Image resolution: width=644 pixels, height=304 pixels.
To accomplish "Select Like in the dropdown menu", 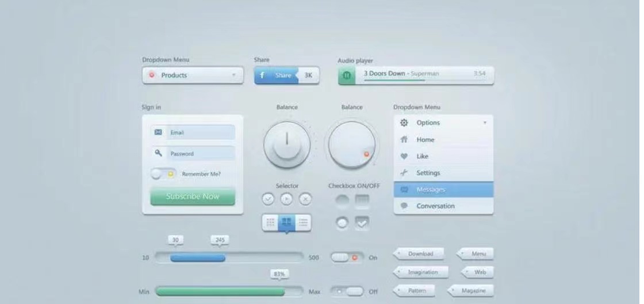I will (x=443, y=157).
